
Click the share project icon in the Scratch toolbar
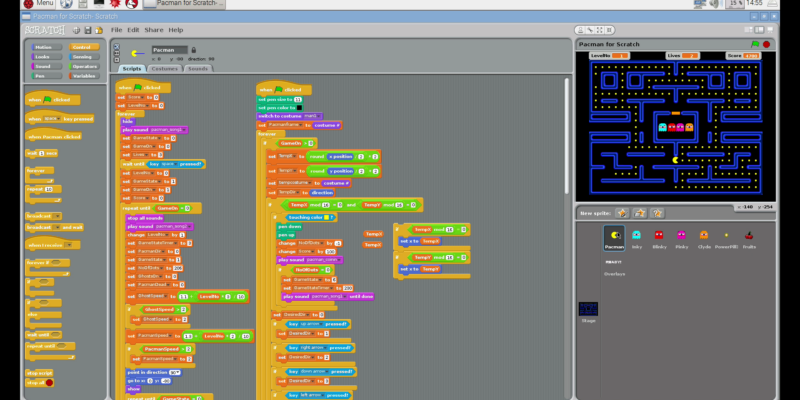coord(98,30)
